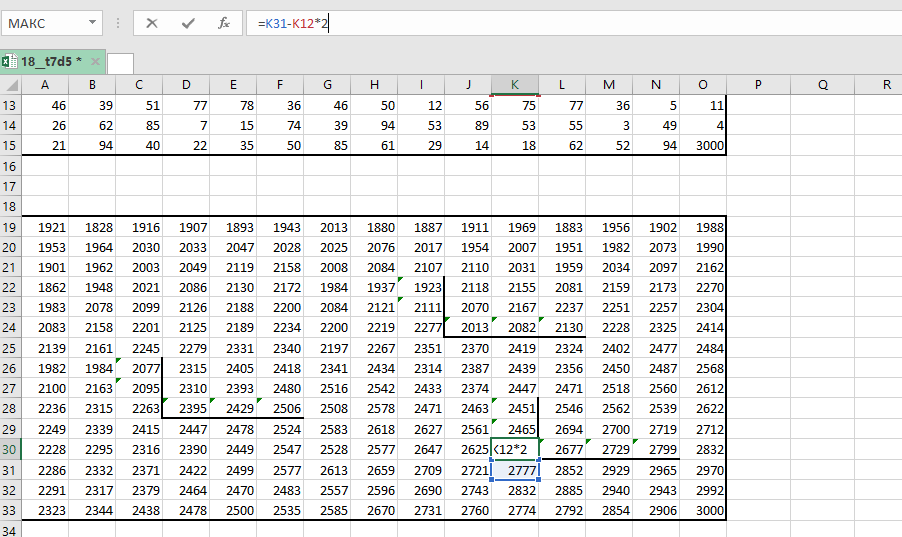Image resolution: width=902 pixels, height=537 pixels.
Task: Select column A header
Action: click(x=45, y=85)
